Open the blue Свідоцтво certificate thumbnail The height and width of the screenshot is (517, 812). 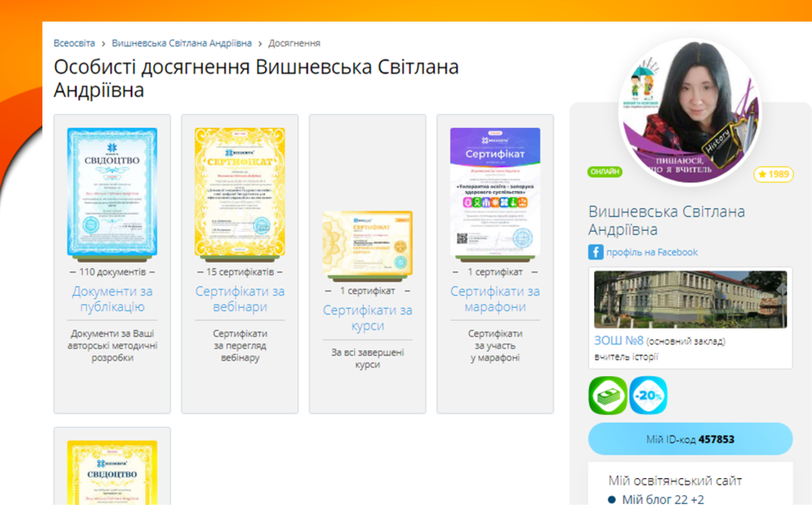(x=112, y=192)
